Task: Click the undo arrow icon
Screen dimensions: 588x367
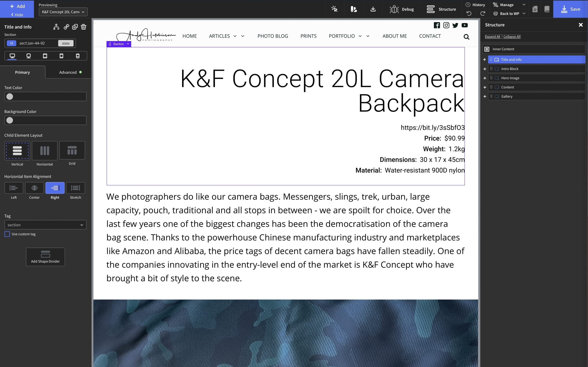Action: point(469,13)
